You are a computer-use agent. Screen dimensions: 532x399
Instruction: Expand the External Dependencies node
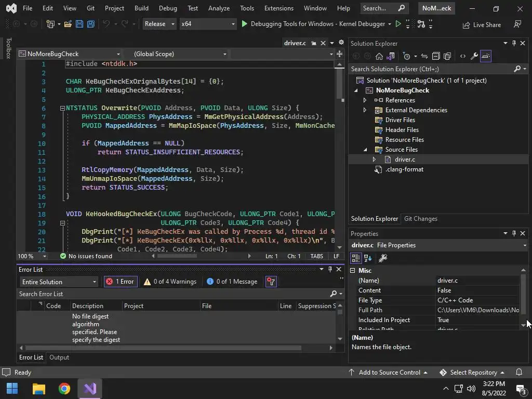coord(365,110)
